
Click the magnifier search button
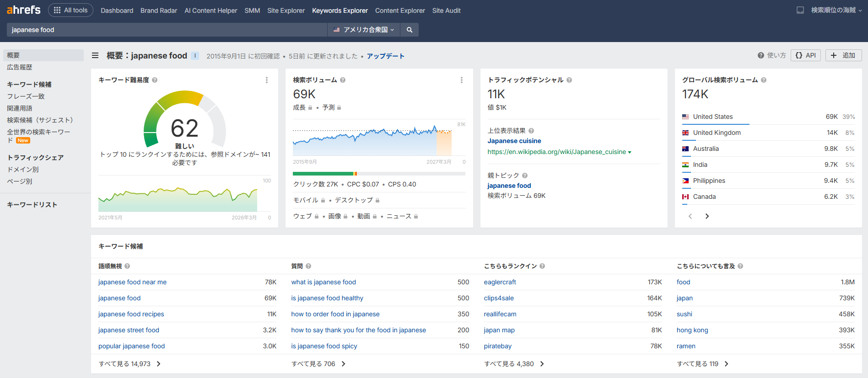coord(409,30)
